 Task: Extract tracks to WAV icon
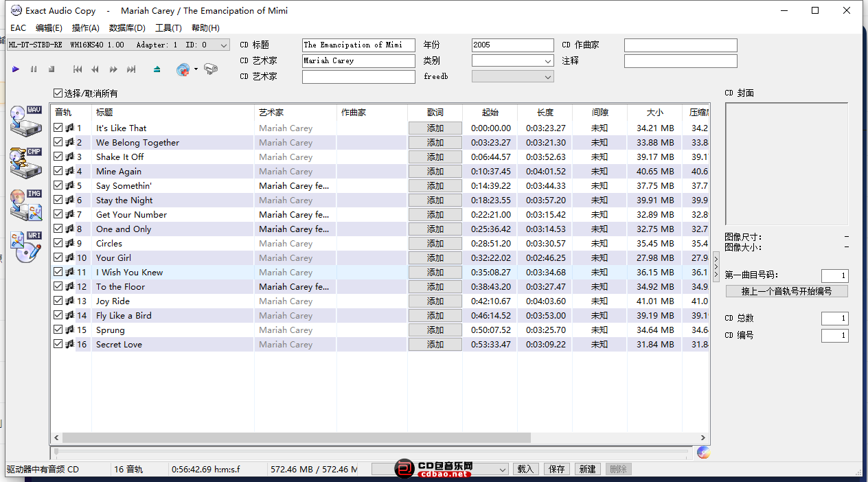pos(26,122)
